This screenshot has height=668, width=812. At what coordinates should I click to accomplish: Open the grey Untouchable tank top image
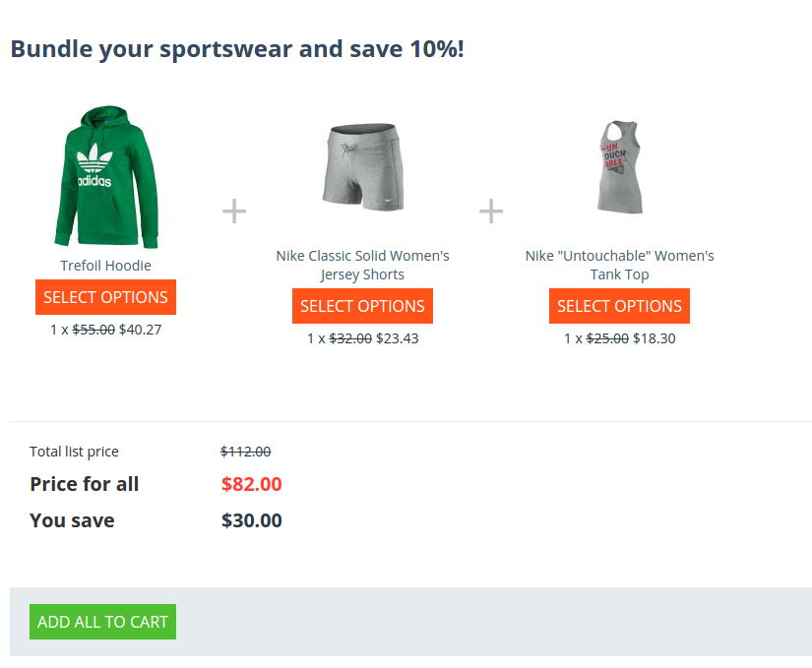click(x=620, y=167)
